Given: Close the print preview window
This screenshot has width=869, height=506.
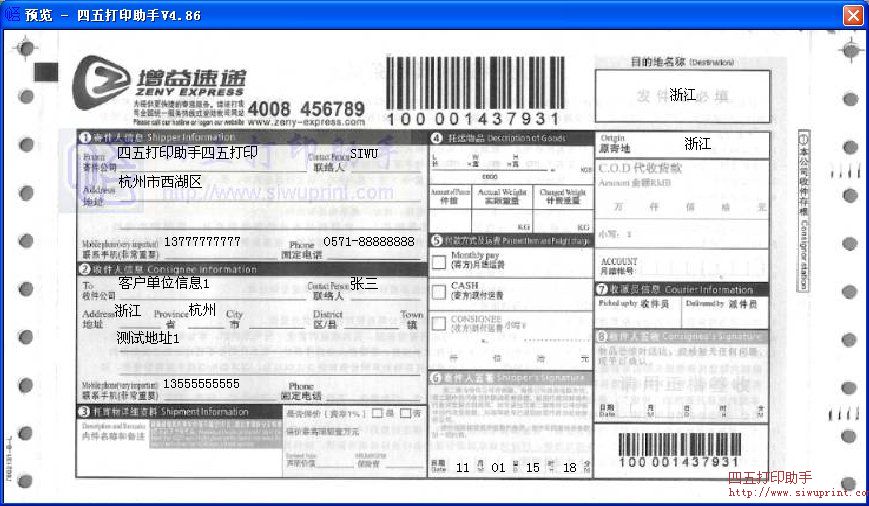Looking at the screenshot, I should [852, 15].
